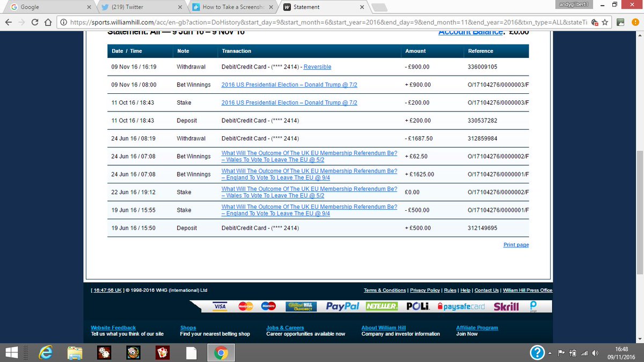Click the reference number 336009105
This screenshot has width=644, height=362.
click(x=482, y=67)
